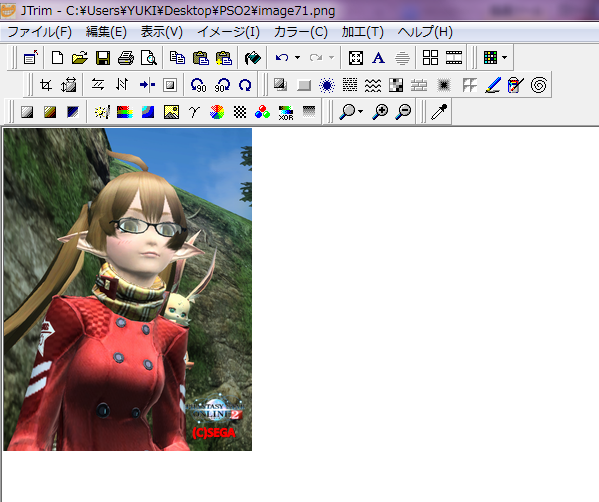Click the XOR color icon
The height and width of the screenshot is (502, 599).
(286, 113)
